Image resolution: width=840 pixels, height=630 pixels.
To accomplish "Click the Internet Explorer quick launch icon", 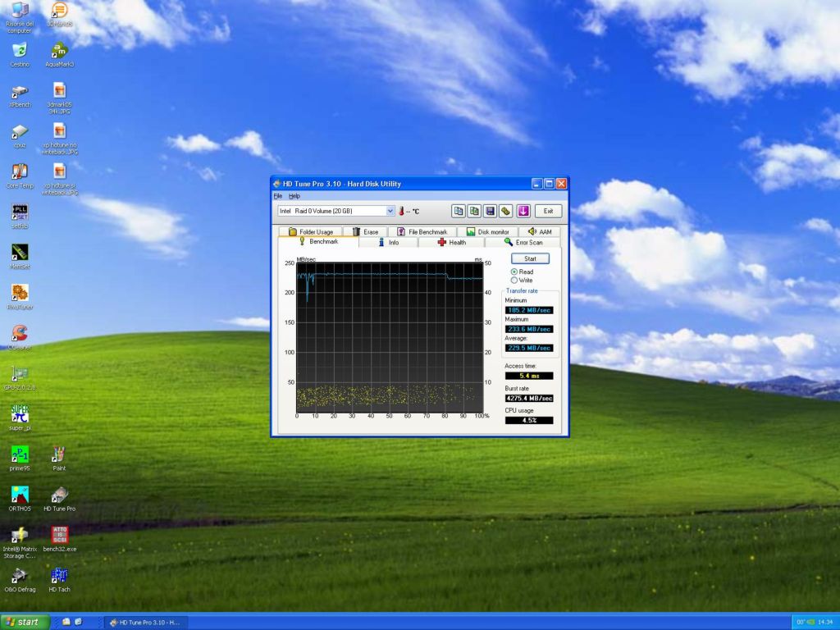I will point(79,622).
